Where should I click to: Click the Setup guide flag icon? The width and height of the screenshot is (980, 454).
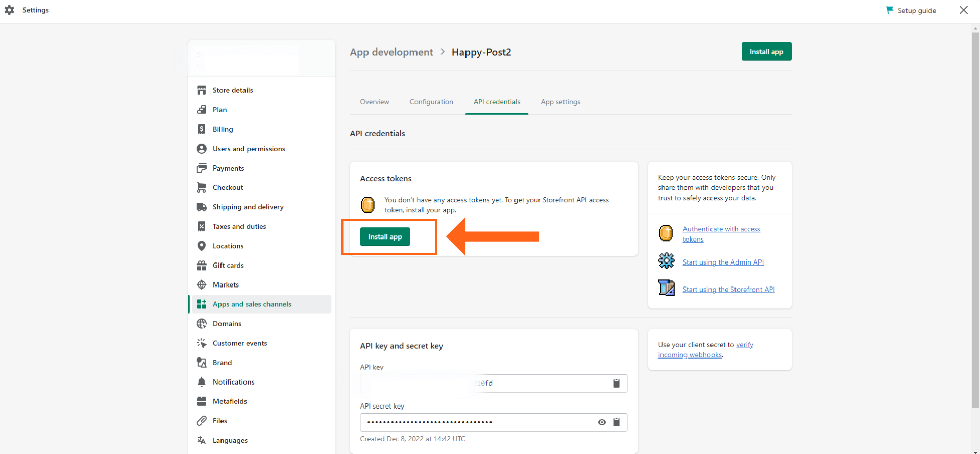click(x=890, y=10)
